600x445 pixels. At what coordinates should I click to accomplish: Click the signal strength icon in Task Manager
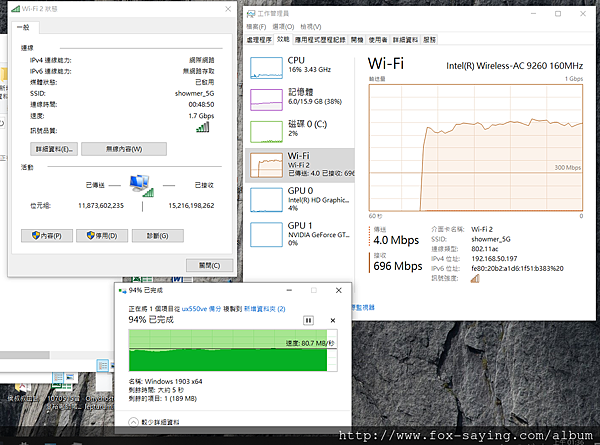[x=475, y=278]
